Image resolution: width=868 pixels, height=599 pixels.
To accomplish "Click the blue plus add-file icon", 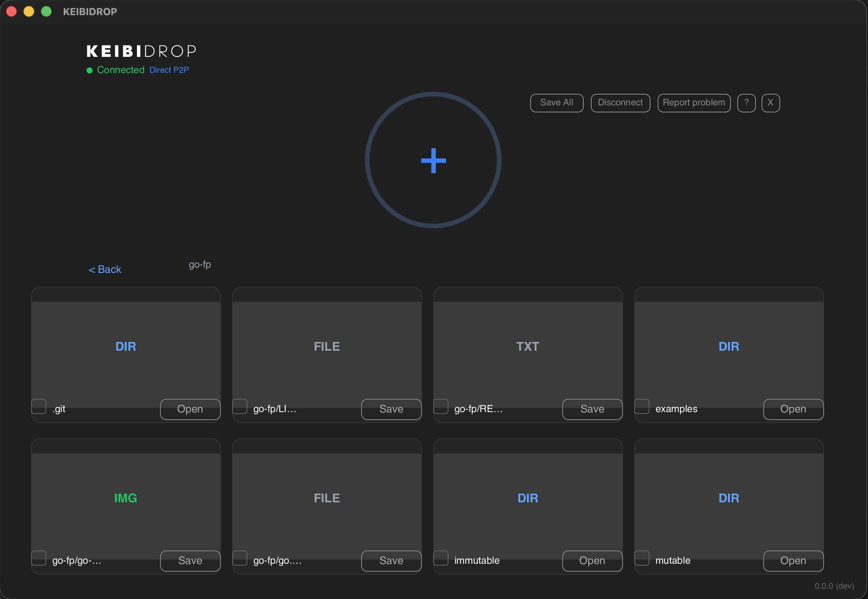I will (433, 160).
